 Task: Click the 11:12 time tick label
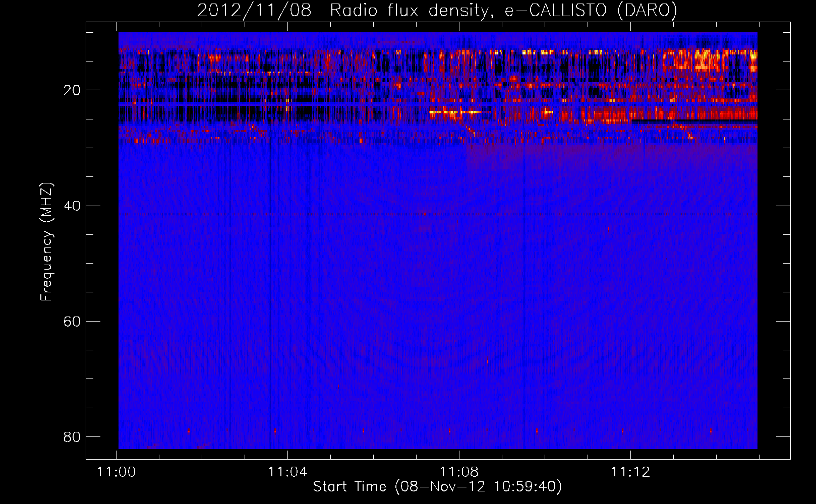coord(630,472)
